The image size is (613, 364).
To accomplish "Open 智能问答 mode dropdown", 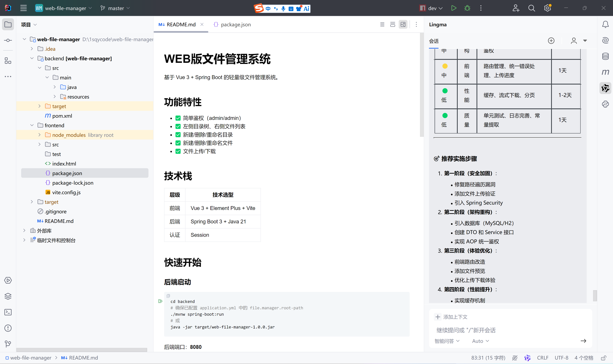I will point(447,341).
